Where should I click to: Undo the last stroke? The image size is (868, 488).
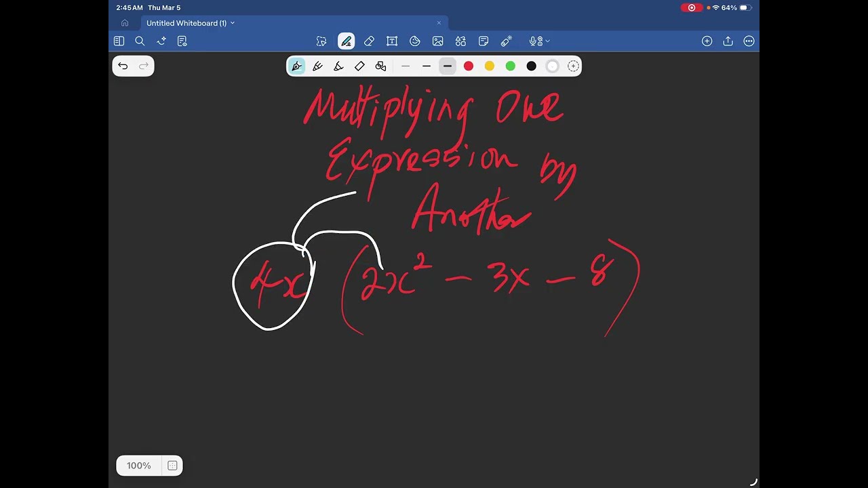tap(123, 66)
